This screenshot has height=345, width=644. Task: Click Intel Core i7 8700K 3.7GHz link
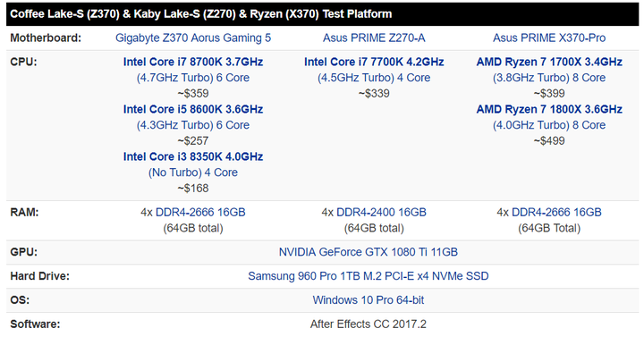click(x=193, y=62)
